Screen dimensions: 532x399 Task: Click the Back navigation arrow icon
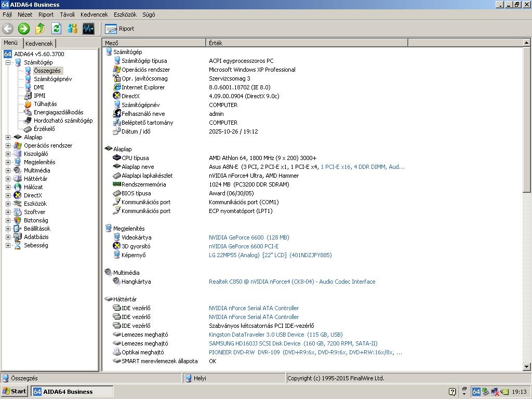(x=8, y=29)
